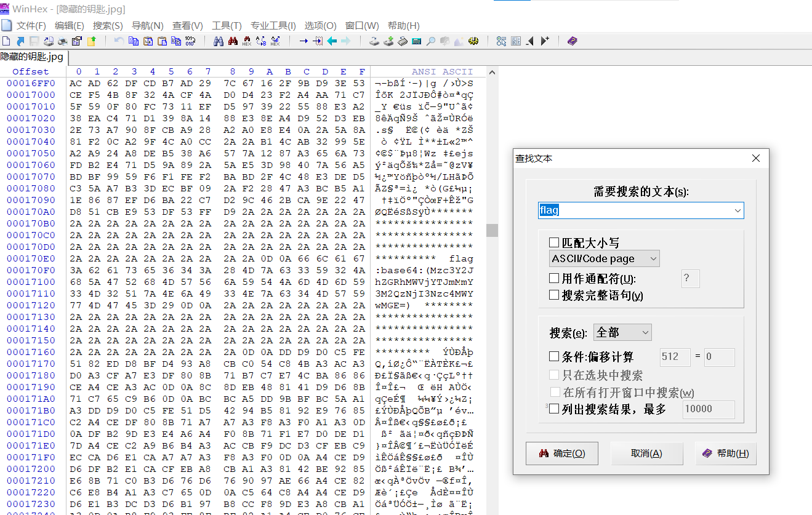Click the Open file blue arrow icon
812x515 pixels.
point(20,41)
